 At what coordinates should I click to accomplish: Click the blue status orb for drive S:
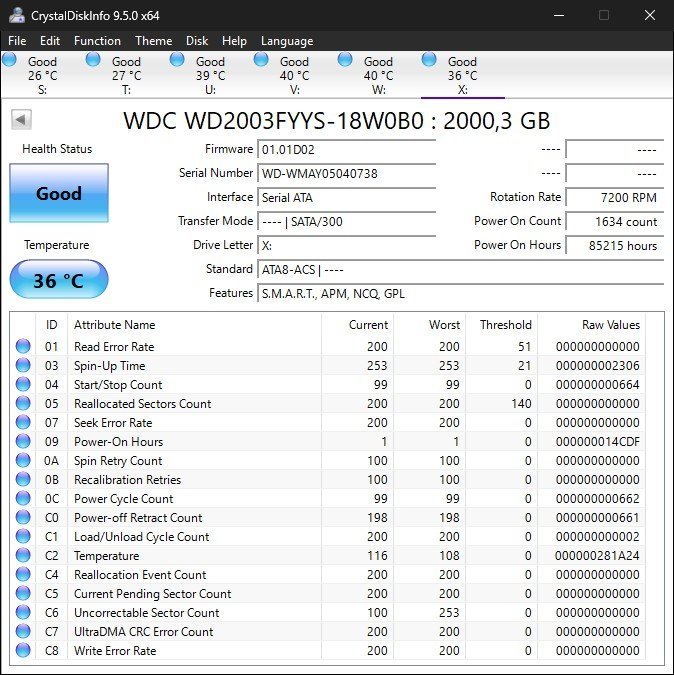pos(10,60)
